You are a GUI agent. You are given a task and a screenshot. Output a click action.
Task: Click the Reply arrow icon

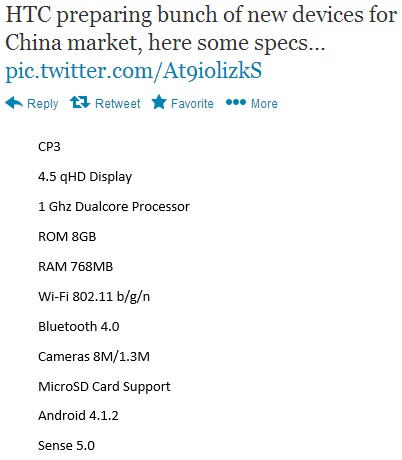[14, 102]
